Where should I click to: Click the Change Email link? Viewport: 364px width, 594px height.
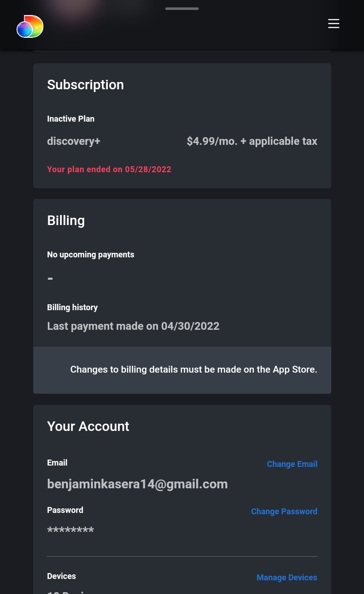pos(292,464)
